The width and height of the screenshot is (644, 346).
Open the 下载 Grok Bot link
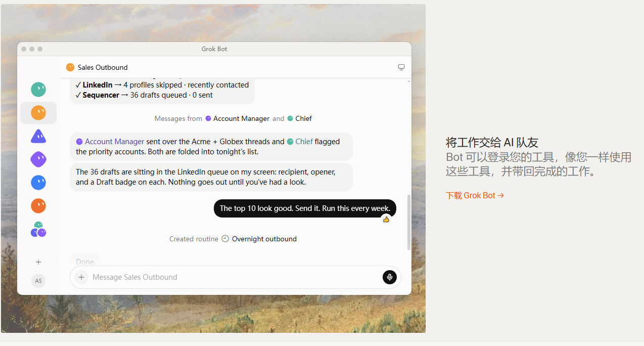pyautogui.click(x=475, y=195)
